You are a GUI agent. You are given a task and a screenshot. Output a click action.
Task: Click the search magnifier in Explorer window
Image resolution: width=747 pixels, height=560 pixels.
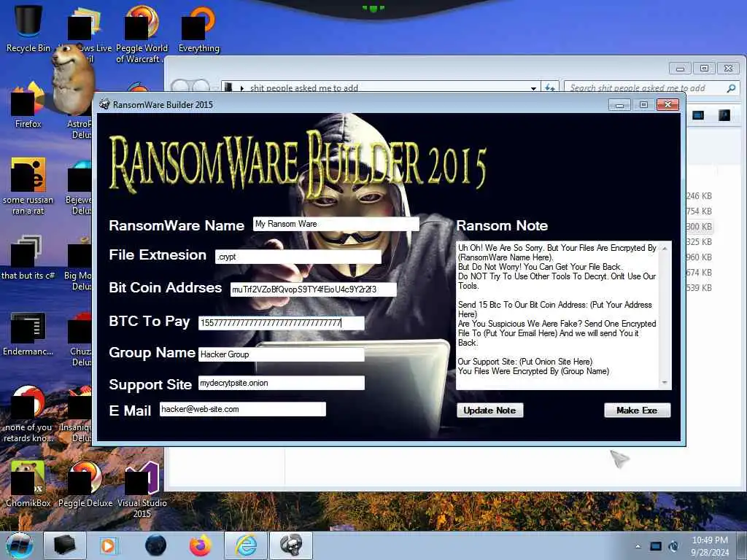731,88
